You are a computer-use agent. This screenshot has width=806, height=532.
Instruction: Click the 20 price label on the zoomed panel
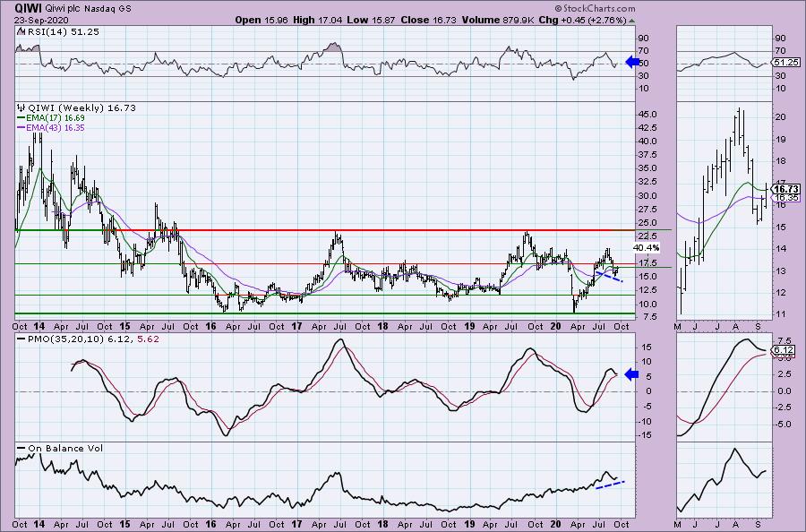pyautogui.click(x=781, y=117)
